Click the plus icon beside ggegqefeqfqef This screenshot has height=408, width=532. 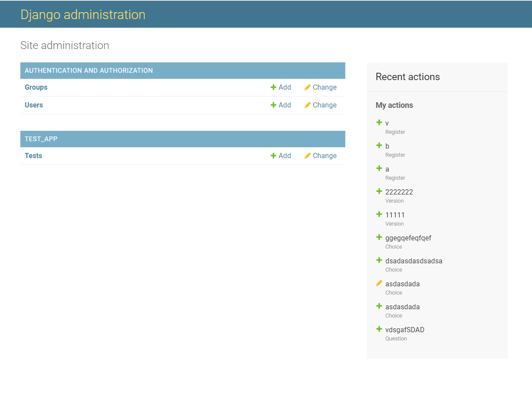point(379,237)
